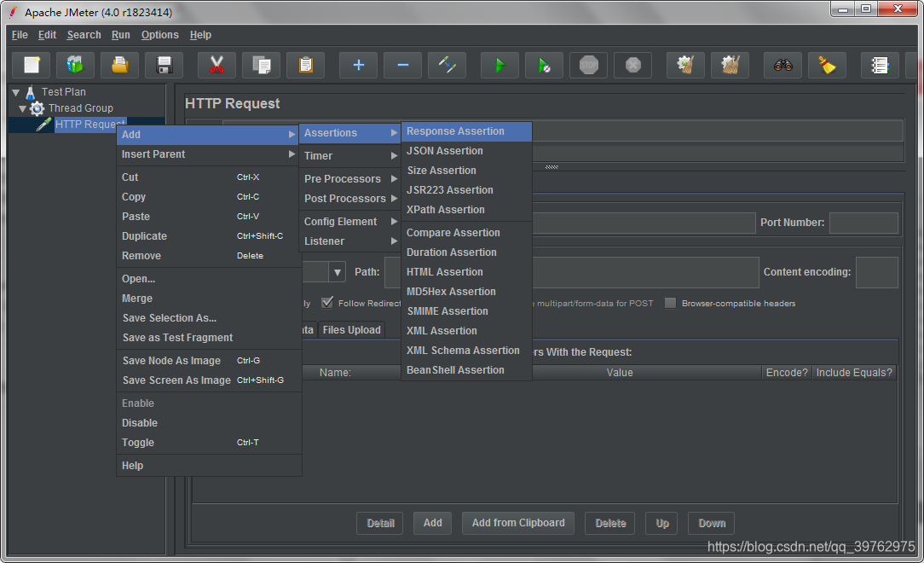Select Save as Test Fragment
Screen dimensions: 924x563
pos(209,337)
